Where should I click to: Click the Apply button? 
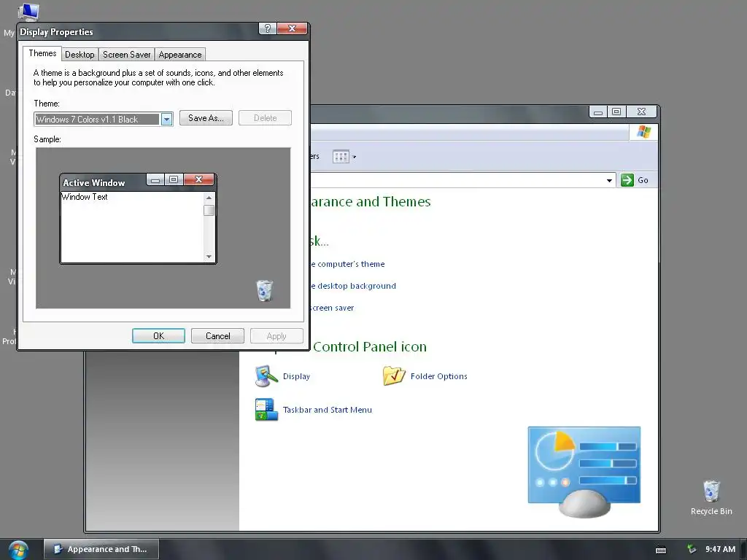(276, 335)
